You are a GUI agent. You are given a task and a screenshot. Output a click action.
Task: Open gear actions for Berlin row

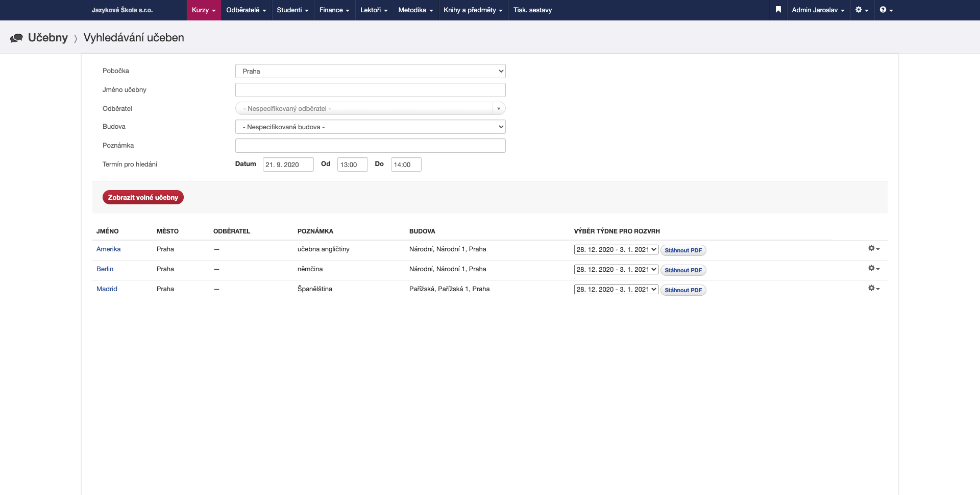point(874,268)
